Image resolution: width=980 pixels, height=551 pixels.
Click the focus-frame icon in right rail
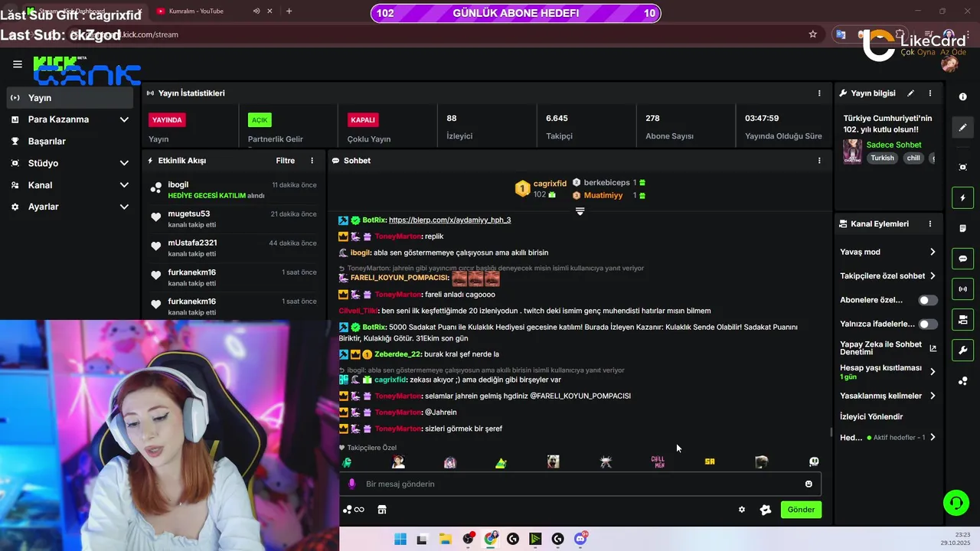tap(963, 167)
